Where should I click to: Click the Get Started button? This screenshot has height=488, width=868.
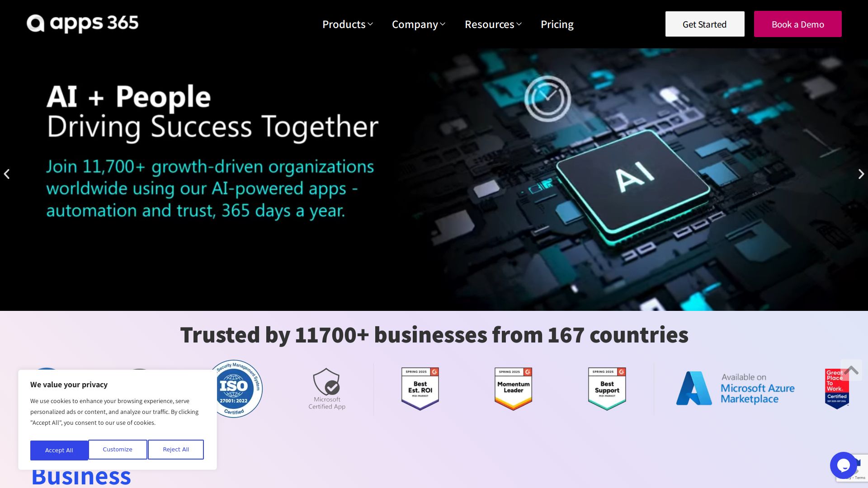click(705, 24)
